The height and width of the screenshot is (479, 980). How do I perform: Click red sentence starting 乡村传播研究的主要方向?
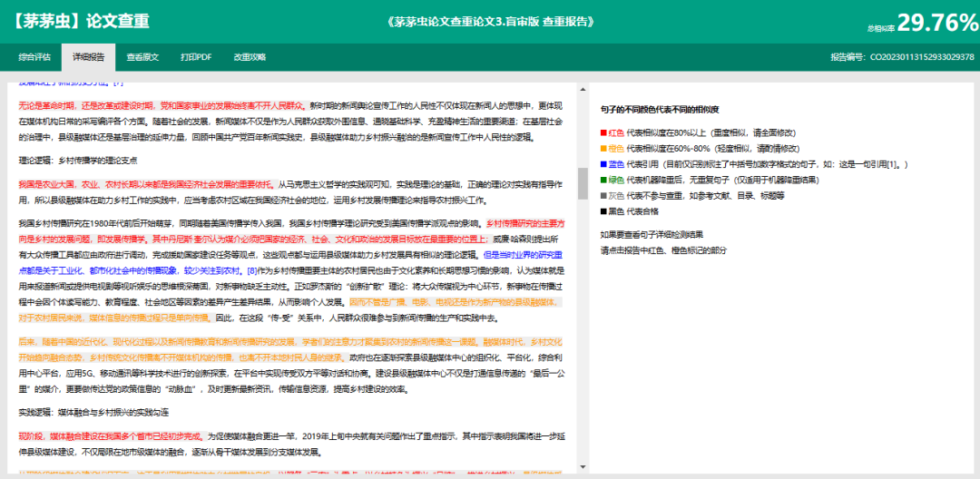tap(292, 231)
